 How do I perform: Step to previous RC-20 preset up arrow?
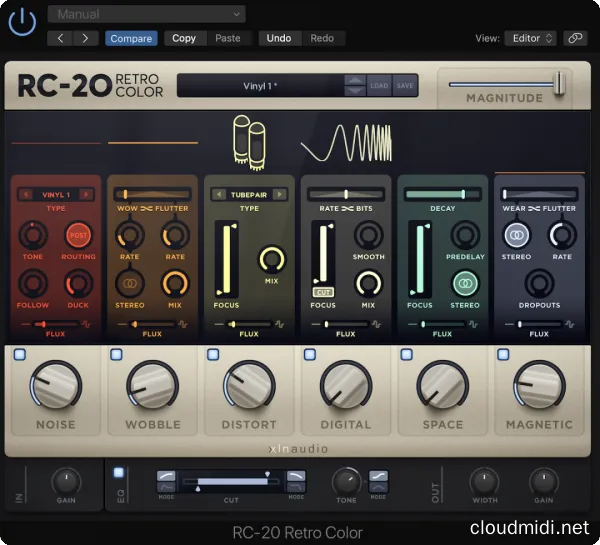(355, 80)
